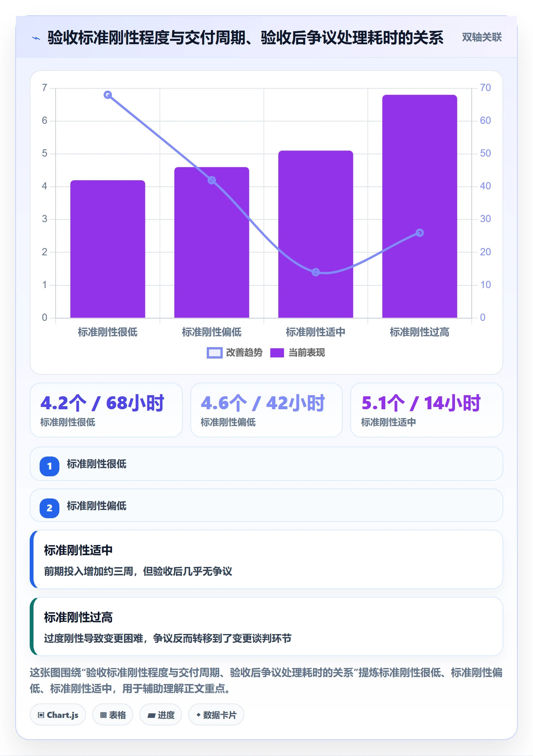Select the 标准刚性过高 purple bar
The image size is (533, 756).
(420, 206)
